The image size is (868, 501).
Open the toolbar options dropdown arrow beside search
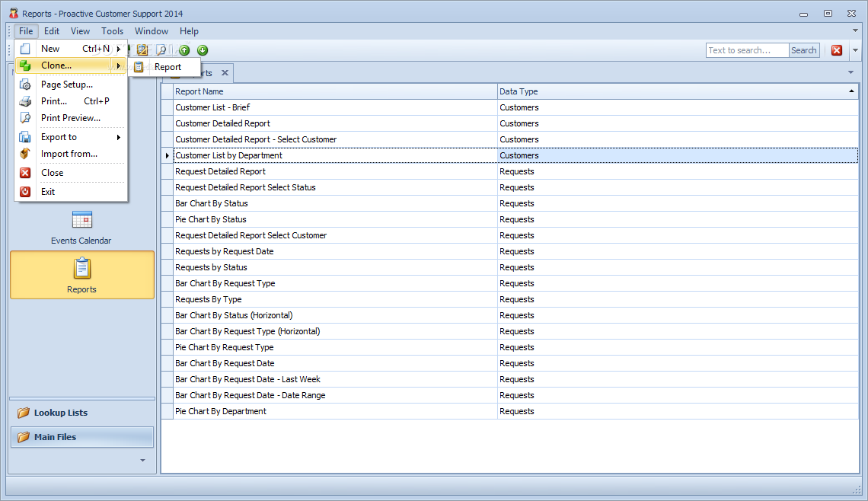855,50
